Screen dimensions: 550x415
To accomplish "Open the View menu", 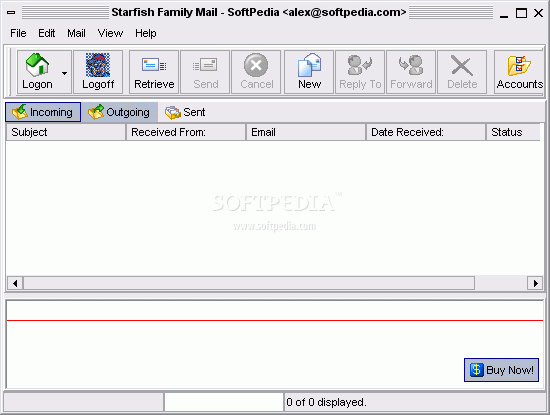I will pyautogui.click(x=110, y=33).
